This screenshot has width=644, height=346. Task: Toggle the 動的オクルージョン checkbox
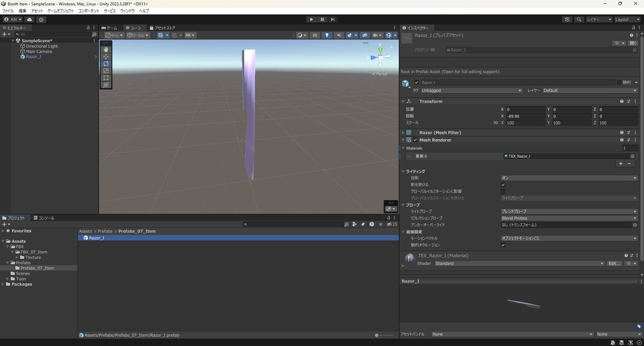coord(503,245)
